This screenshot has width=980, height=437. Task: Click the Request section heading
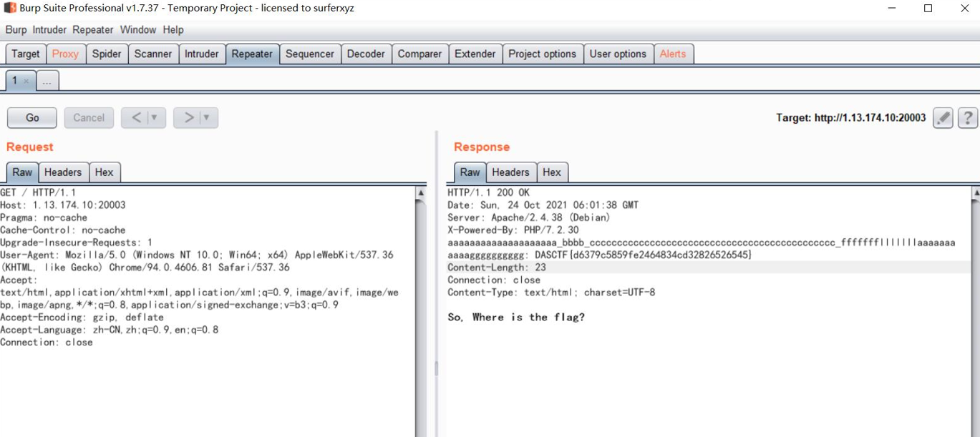click(30, 147)
